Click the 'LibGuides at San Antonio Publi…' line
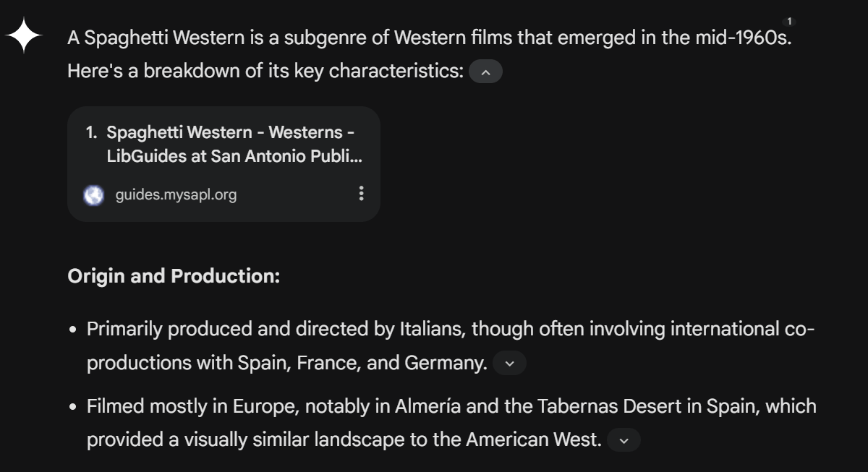Viewport: 868px width, 472px height. 234,156
